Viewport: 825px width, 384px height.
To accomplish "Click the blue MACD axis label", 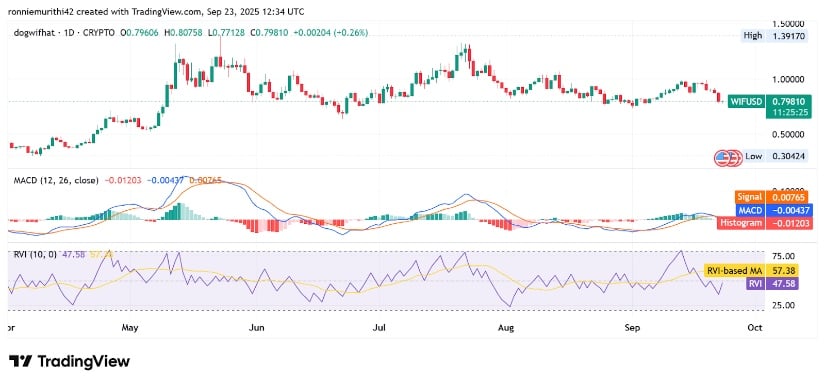I will [x=750, y=209].
